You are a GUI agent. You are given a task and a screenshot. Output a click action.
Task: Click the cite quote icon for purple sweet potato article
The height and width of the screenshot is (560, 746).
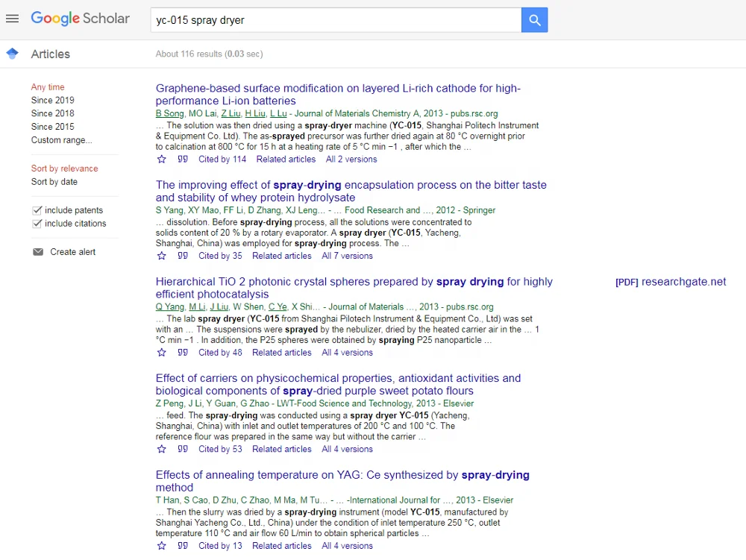183,449
